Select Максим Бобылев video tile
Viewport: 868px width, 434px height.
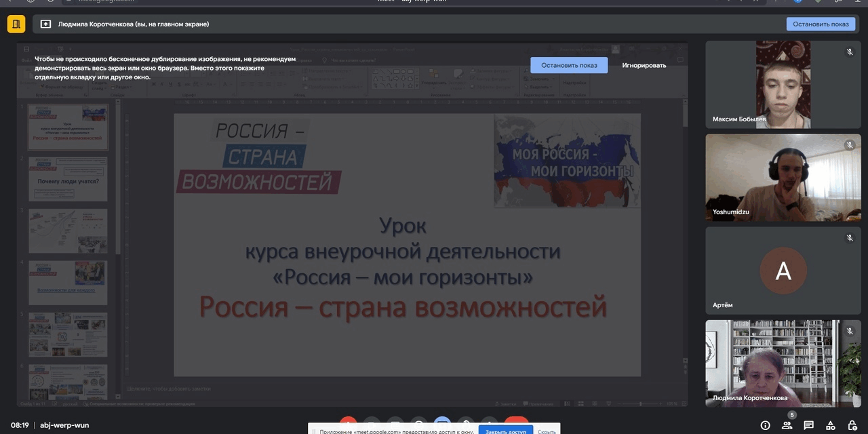783,84
